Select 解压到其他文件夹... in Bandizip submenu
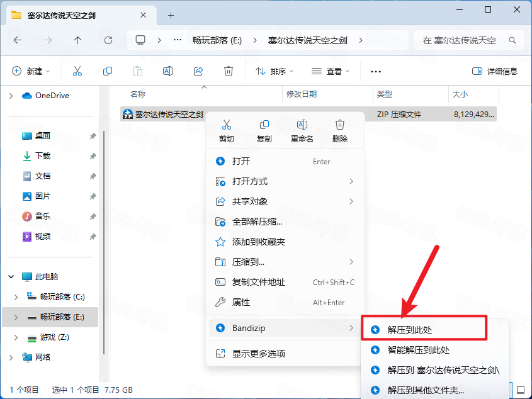Image resolution: width=532 pixels, height=399 pixels. [435, 390]
